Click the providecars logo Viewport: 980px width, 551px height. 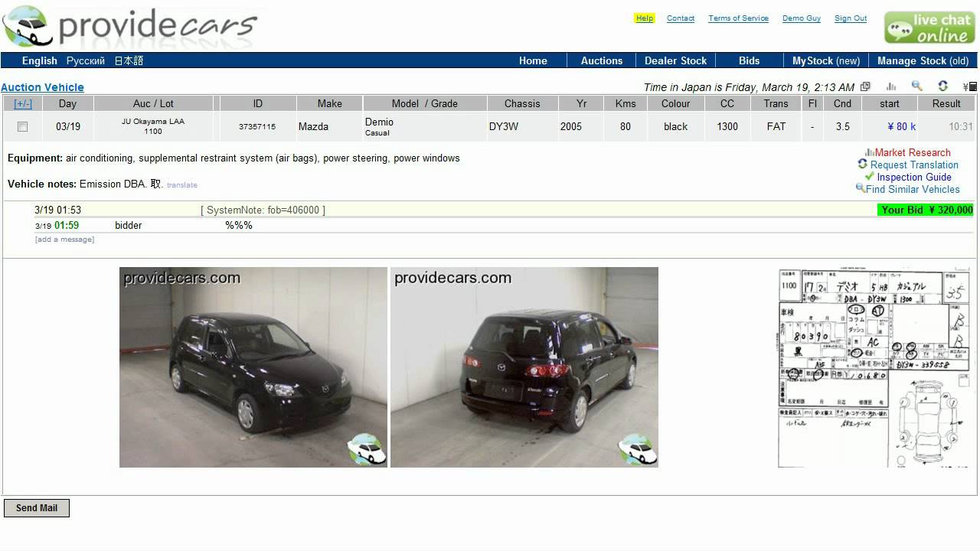130,27
